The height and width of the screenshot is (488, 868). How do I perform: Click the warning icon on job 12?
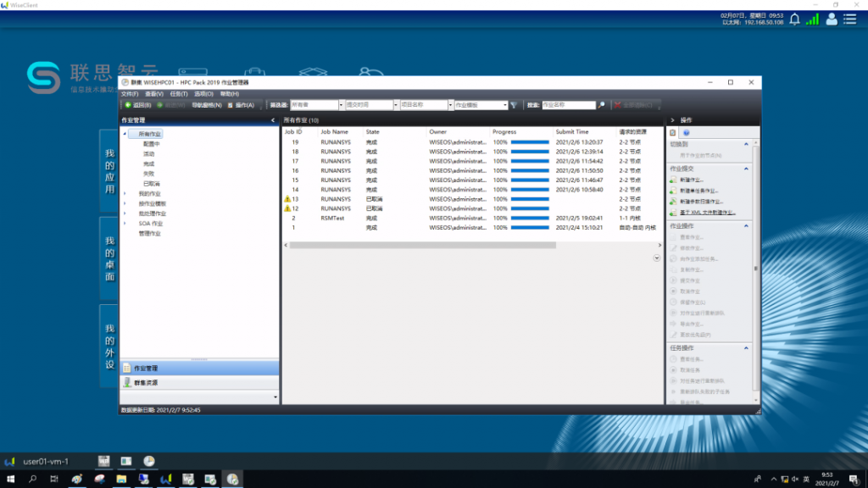pyautogui.click(x=287, y=208)
